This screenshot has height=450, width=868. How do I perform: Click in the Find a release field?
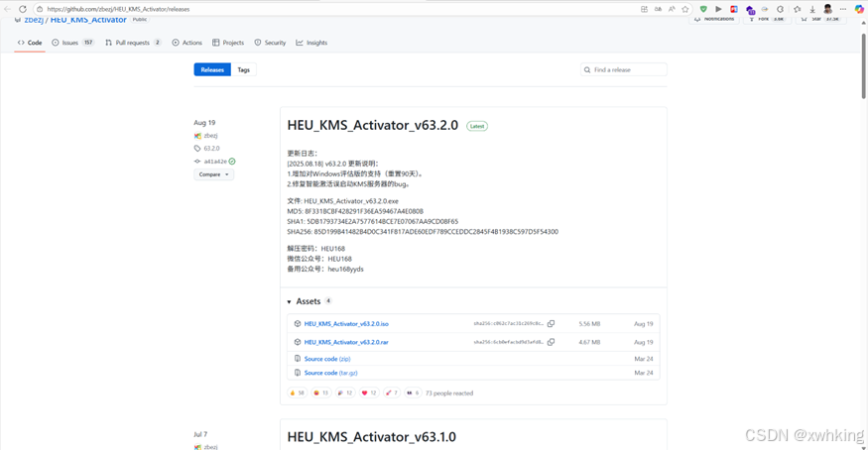pos(624,69)
